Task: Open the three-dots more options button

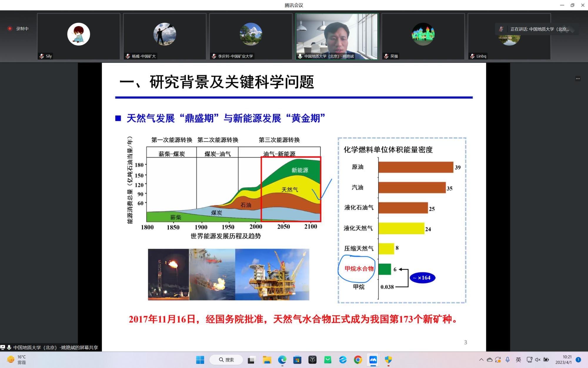Action: click(x=578, y=79)
